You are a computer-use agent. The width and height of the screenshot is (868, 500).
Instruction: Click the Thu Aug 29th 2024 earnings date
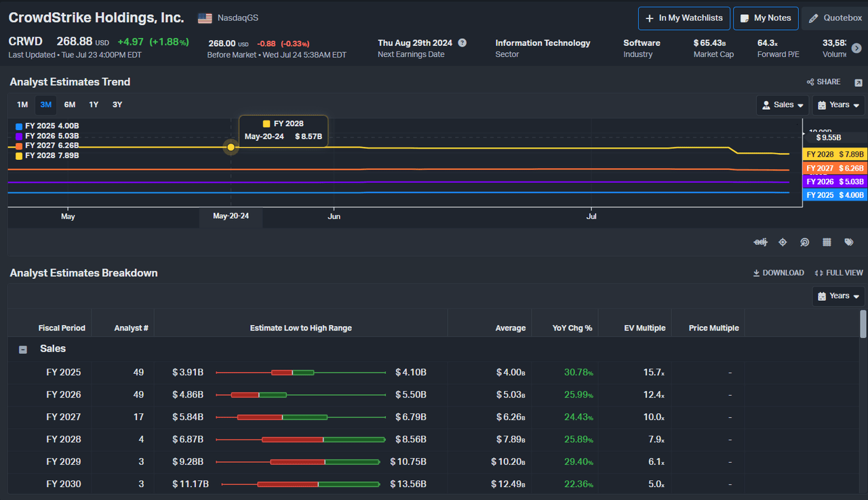pyautogui.click(x=415, y=43)
